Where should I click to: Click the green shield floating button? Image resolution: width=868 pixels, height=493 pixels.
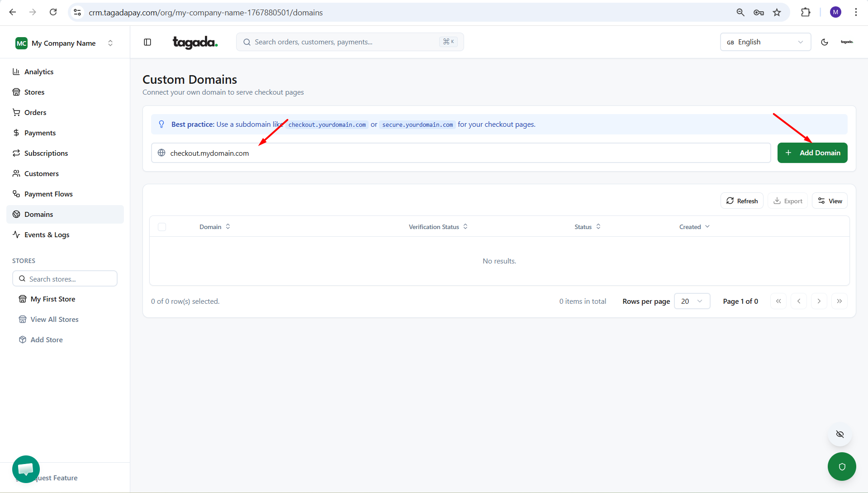click(x=841, y=466)
